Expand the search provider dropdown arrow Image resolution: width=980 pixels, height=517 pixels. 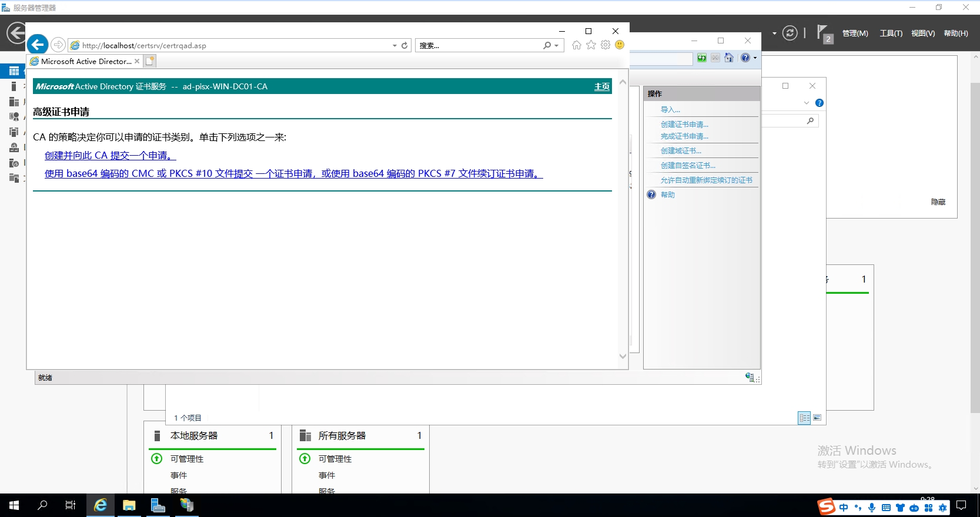click(556, 46)
